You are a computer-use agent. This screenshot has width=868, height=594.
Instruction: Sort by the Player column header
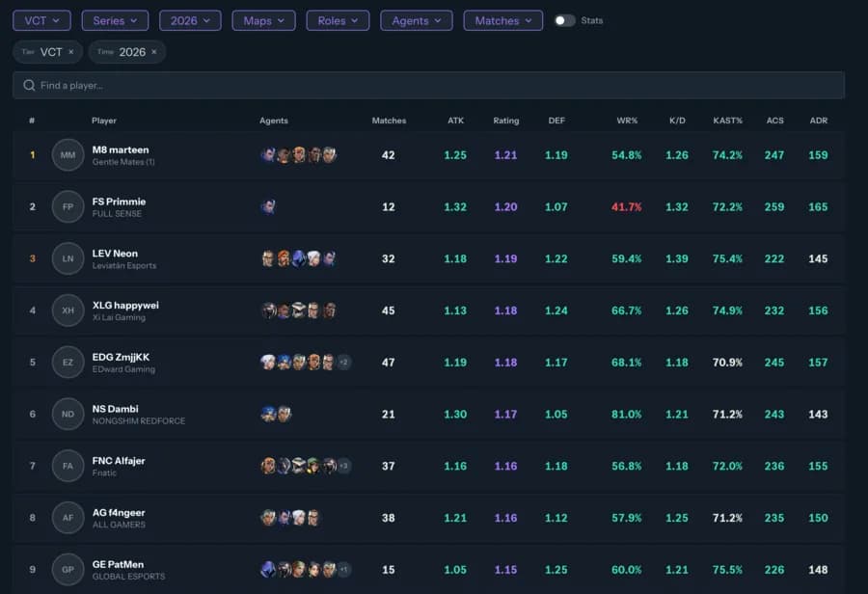point(104,121)
